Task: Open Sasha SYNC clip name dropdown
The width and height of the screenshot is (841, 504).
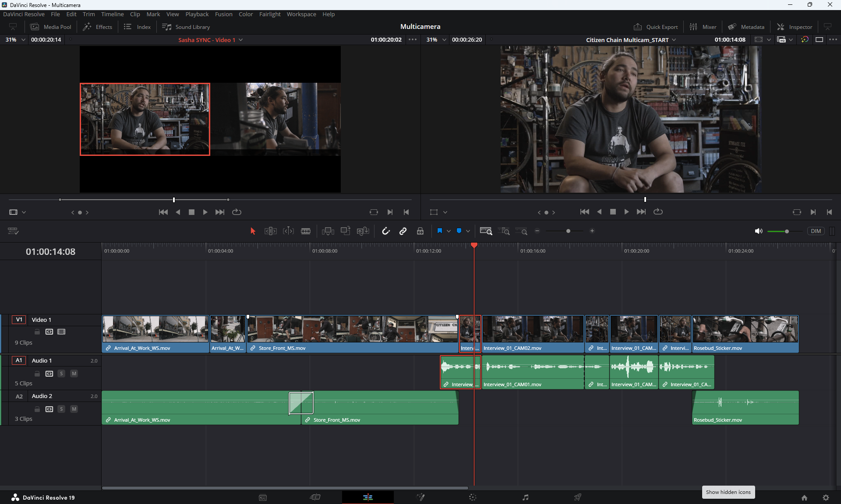Action: [240, 40]
